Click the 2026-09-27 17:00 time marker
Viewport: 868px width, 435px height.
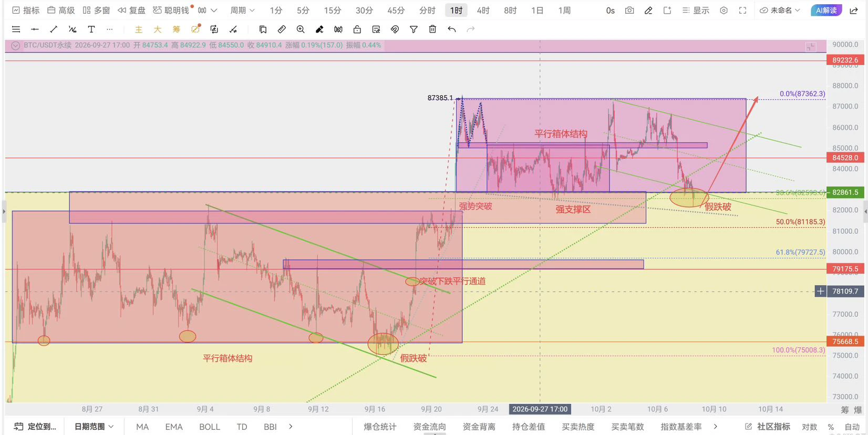tap(540, 409)
